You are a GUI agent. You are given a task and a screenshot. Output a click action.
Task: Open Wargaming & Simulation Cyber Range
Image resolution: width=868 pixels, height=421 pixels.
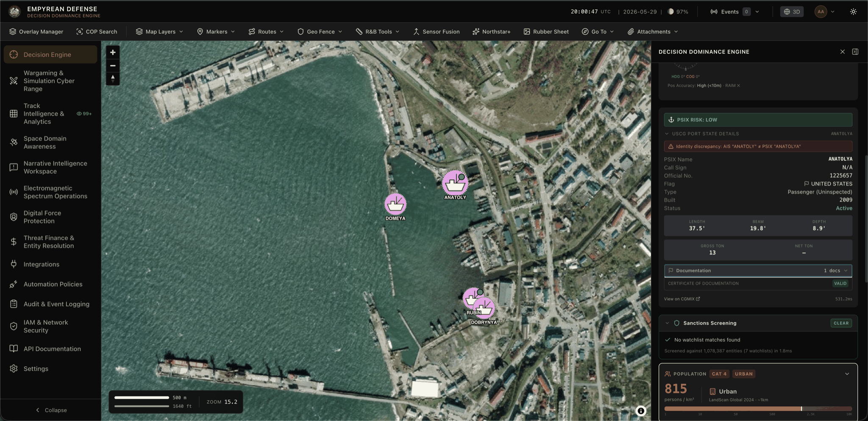pos(50,81)
